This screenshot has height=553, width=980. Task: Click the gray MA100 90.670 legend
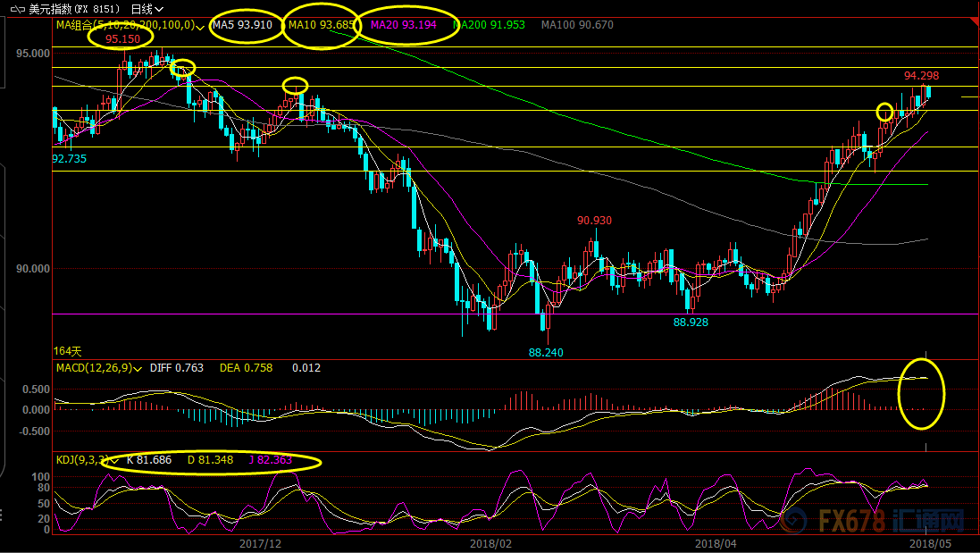click(x=577, y=25)
